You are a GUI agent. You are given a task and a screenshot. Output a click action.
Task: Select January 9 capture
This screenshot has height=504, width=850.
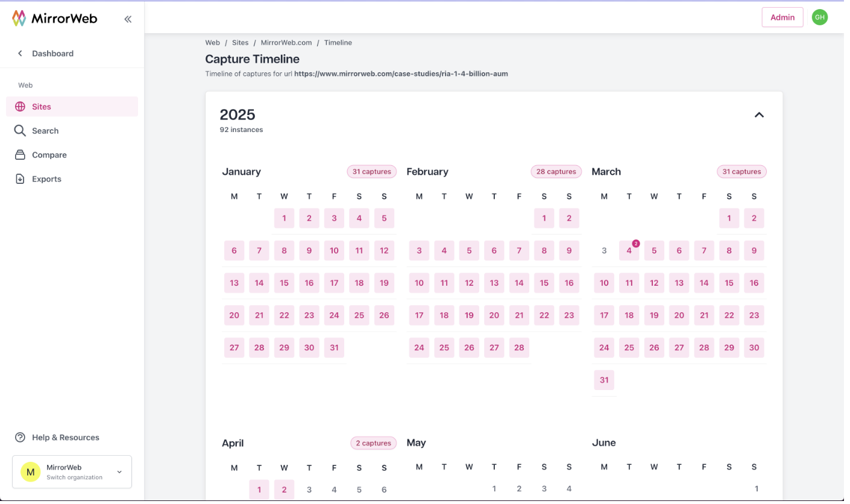pos(309,251)
